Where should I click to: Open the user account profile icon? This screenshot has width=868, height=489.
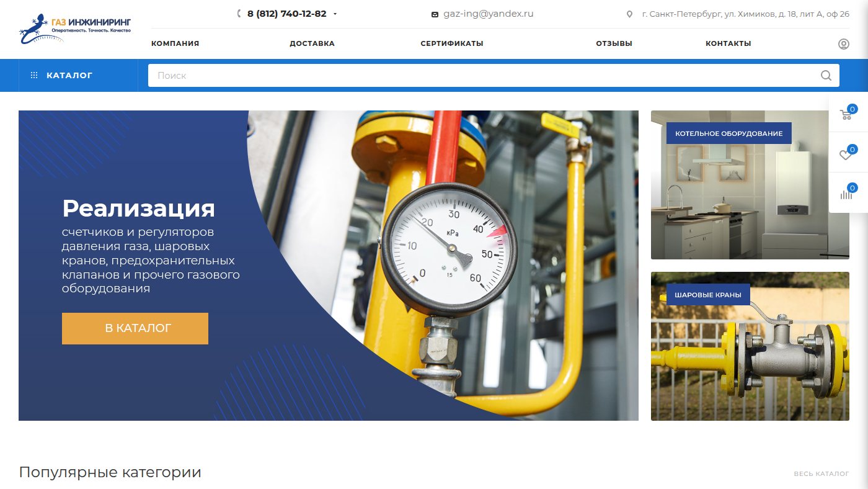pos(843,44)
